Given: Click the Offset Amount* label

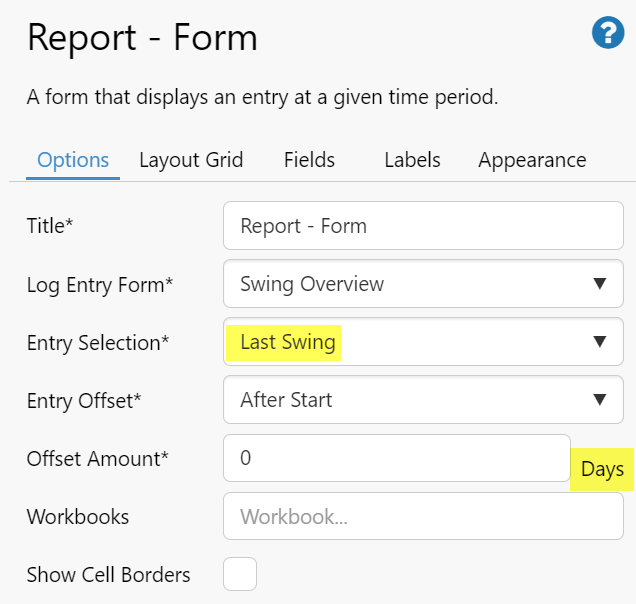Looking at the screenshot, I should [x=98, y=459].
